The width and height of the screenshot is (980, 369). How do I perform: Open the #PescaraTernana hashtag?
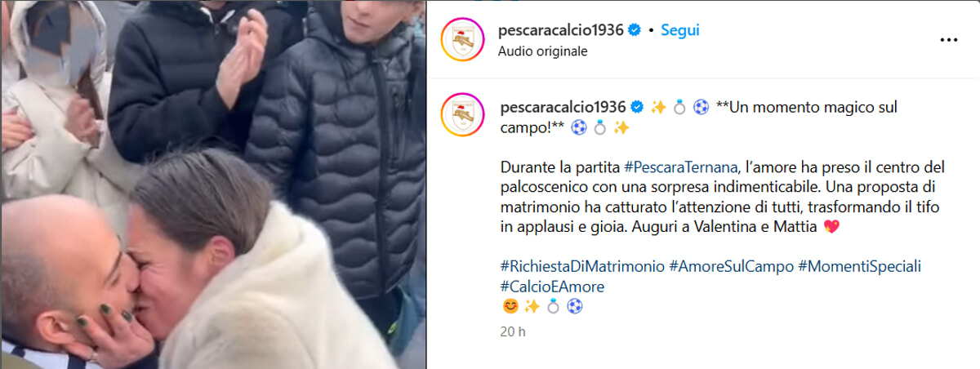pos(680,167)
